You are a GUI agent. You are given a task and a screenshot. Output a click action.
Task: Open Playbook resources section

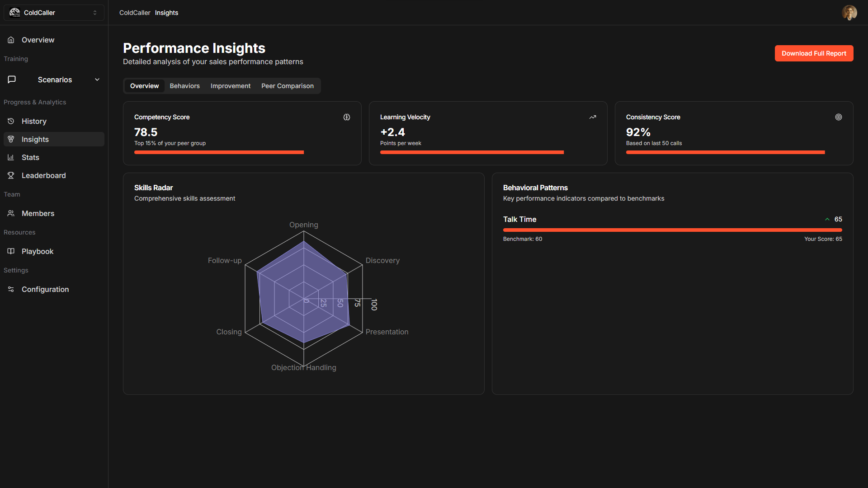(x=38, y=251)
